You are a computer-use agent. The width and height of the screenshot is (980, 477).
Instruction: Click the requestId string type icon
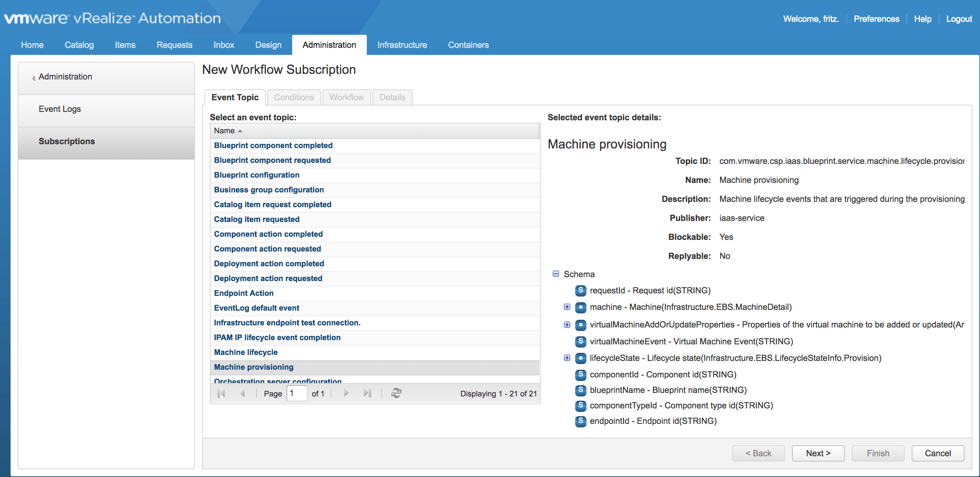pyautogui.click(x=580, y=290)
